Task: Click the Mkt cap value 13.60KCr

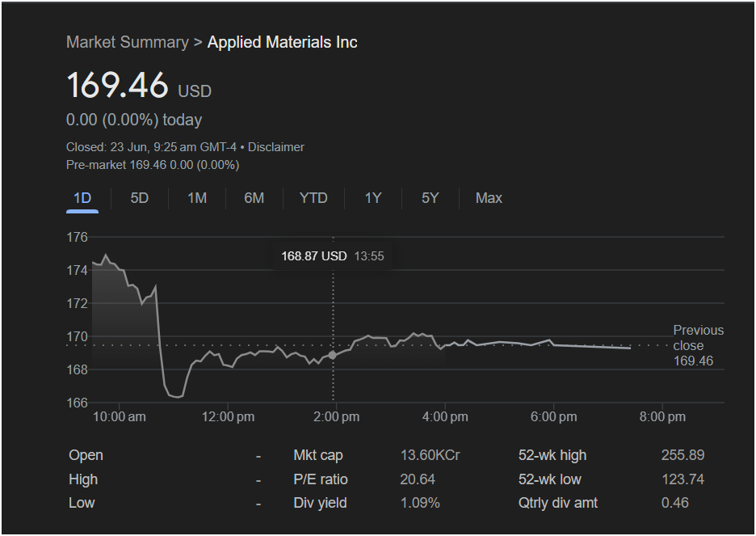Action: 430,455
